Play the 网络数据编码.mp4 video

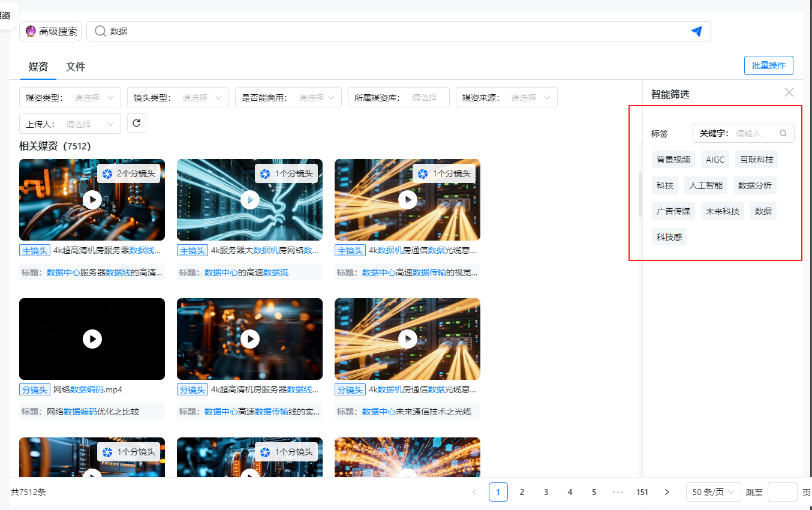point(92,339)
